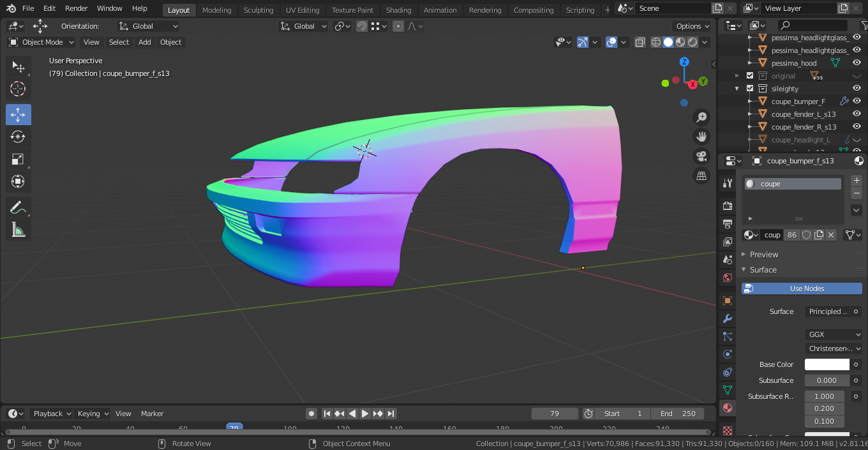
Task: Switch to solid viewport shading
Action: coord(668,42)
